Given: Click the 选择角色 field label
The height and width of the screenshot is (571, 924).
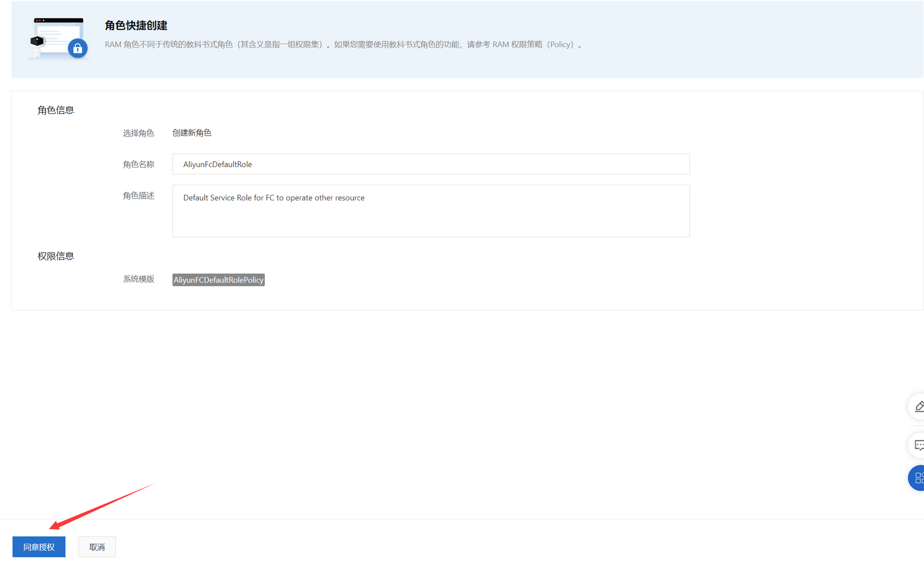Looking at the screenshot, I should point(138,133).
